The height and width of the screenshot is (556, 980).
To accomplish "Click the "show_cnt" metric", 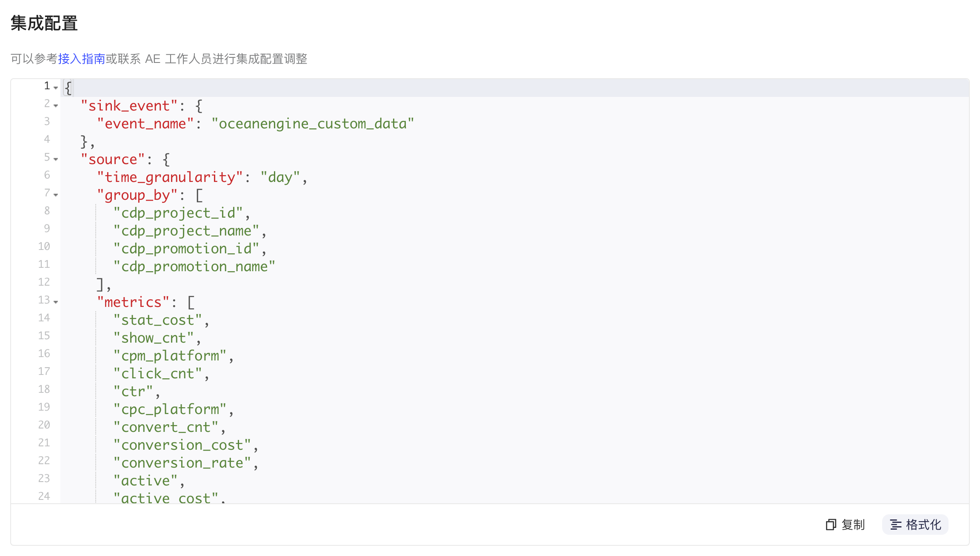I will tap(153, 338).
